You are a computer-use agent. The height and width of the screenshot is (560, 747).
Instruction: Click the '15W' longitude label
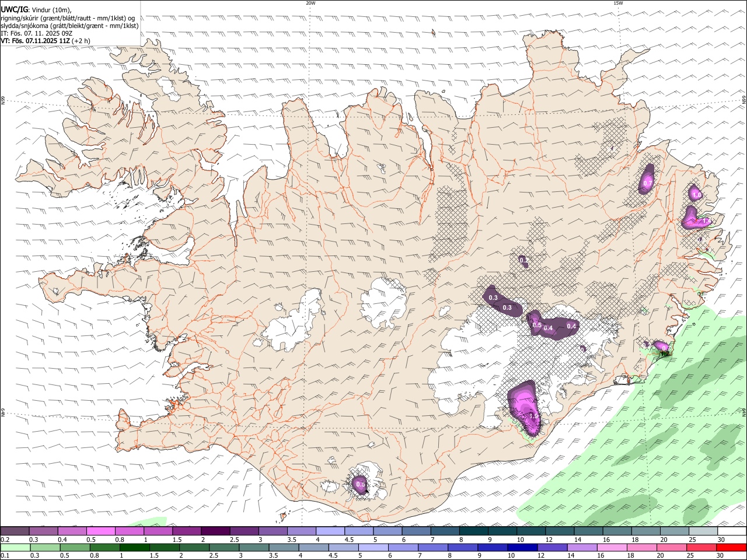tap(618, 3)
